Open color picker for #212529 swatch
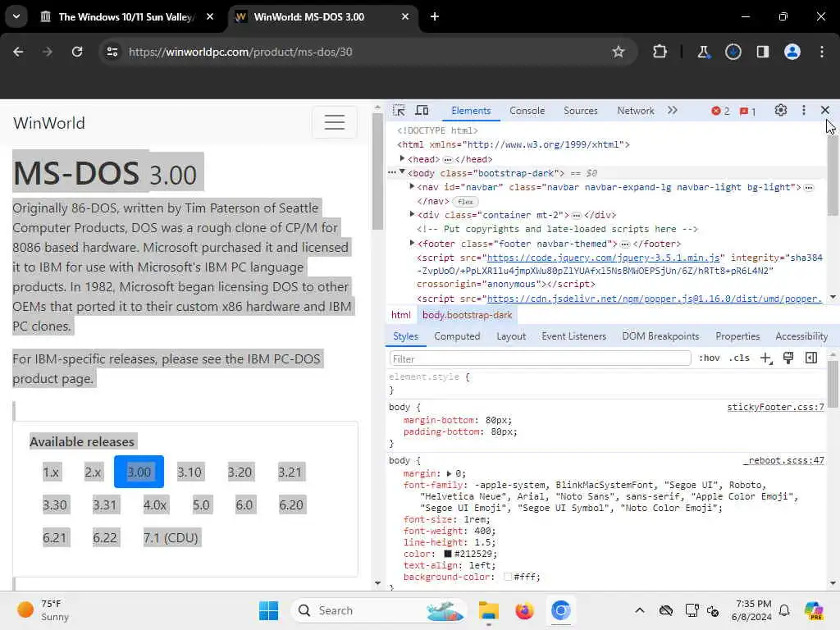The image size is (840, 630). 448,554
